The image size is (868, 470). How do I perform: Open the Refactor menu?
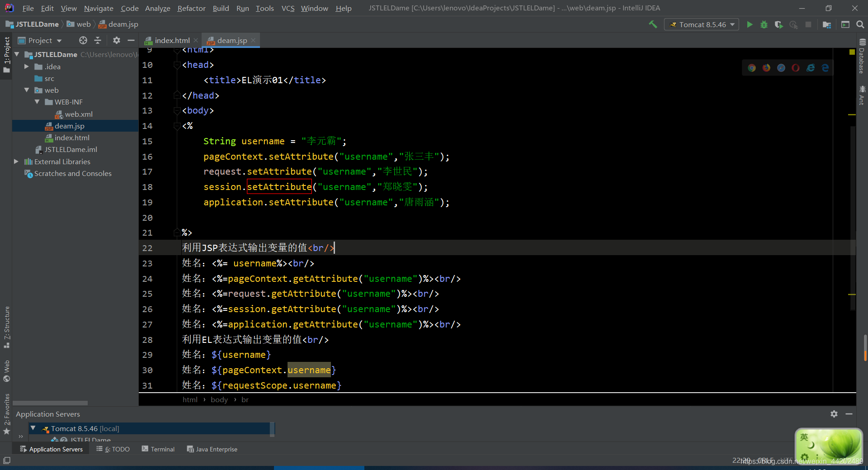191,8
